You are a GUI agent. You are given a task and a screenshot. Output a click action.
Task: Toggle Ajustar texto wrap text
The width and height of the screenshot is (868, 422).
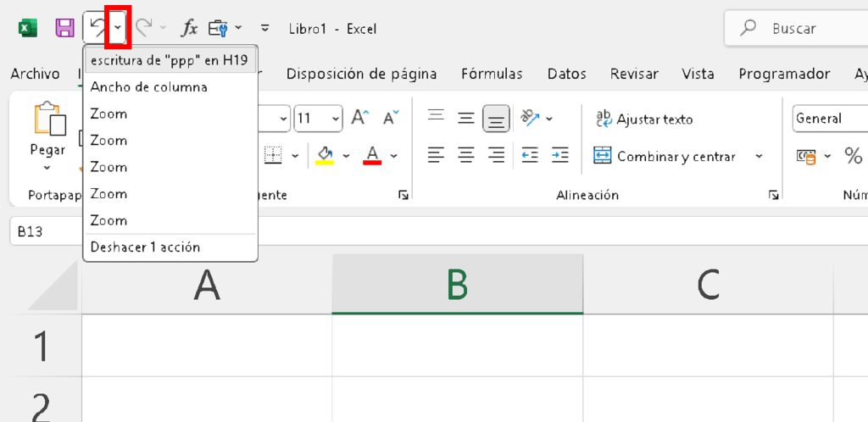coord(644,119)
